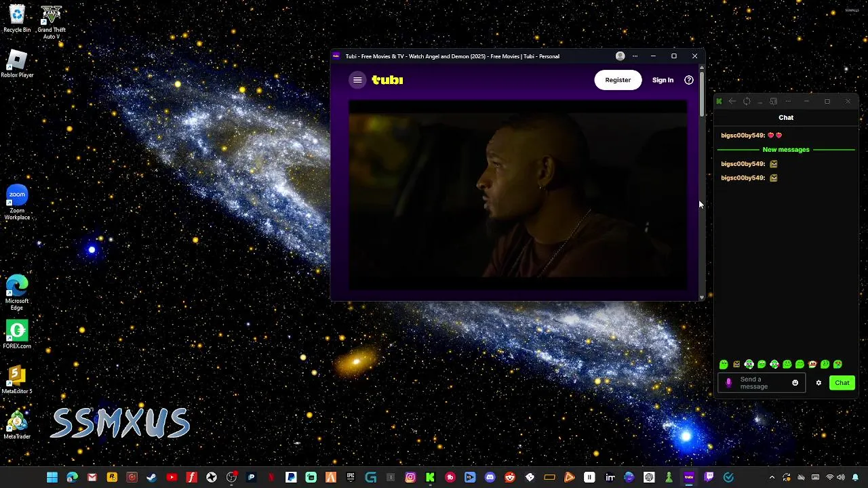Screen dimensions: 868x488
Task: Open YouTube from the taskbar
Action: [x=172, y=478]
